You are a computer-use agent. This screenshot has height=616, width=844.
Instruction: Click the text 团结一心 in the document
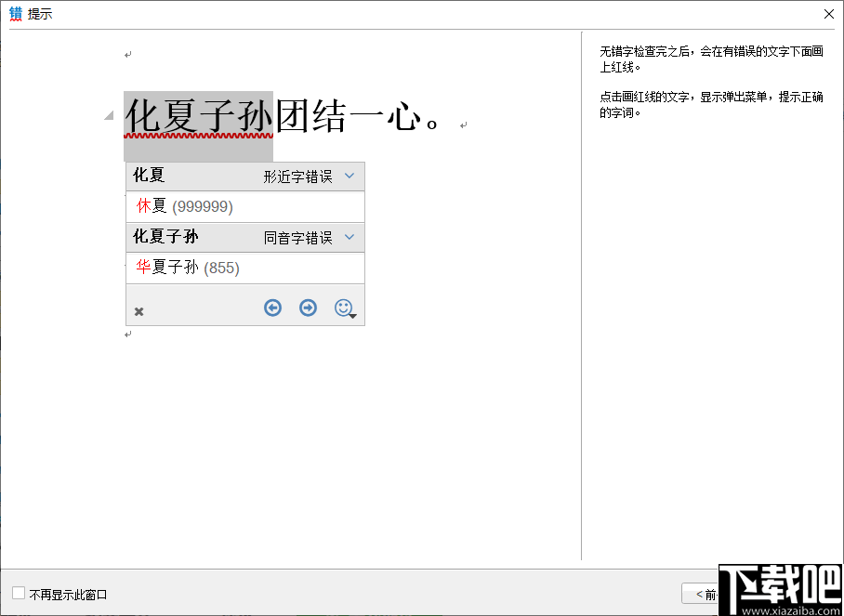point(348,116)
